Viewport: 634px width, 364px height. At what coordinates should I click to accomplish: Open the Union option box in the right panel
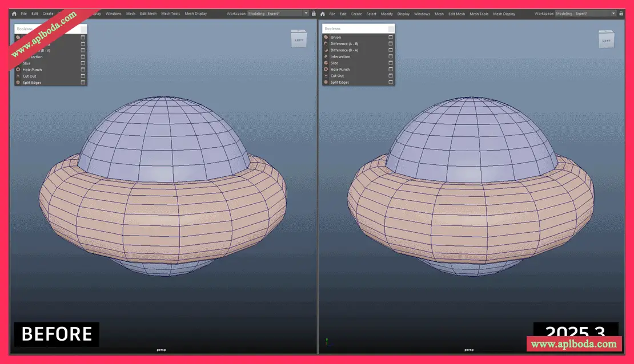[391, 37]
